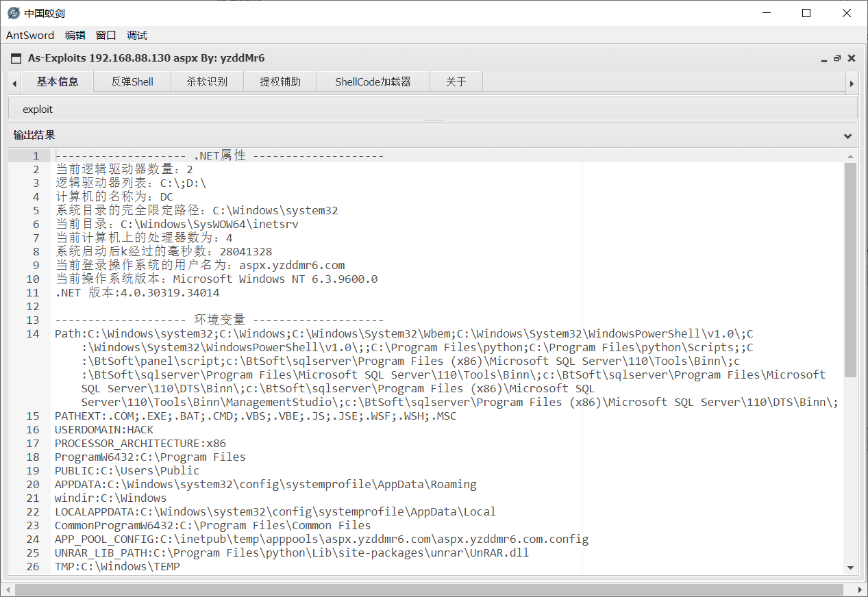Click the exploit button
868x597 pixels.
pyautogui.click(x=38, y=109)
